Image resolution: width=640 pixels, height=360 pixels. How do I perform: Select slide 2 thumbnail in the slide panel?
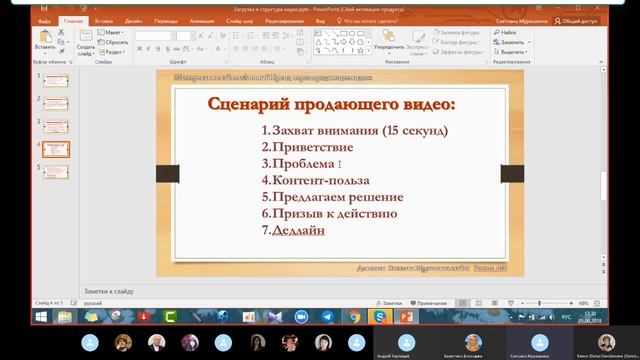click(56, 103)
